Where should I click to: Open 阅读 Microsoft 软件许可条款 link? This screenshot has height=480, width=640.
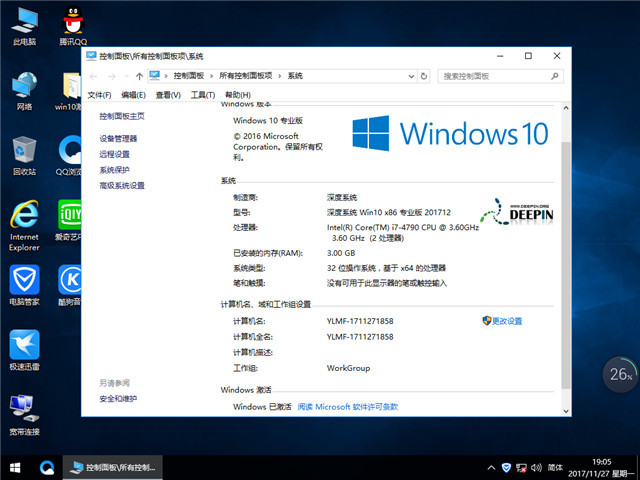348,407
